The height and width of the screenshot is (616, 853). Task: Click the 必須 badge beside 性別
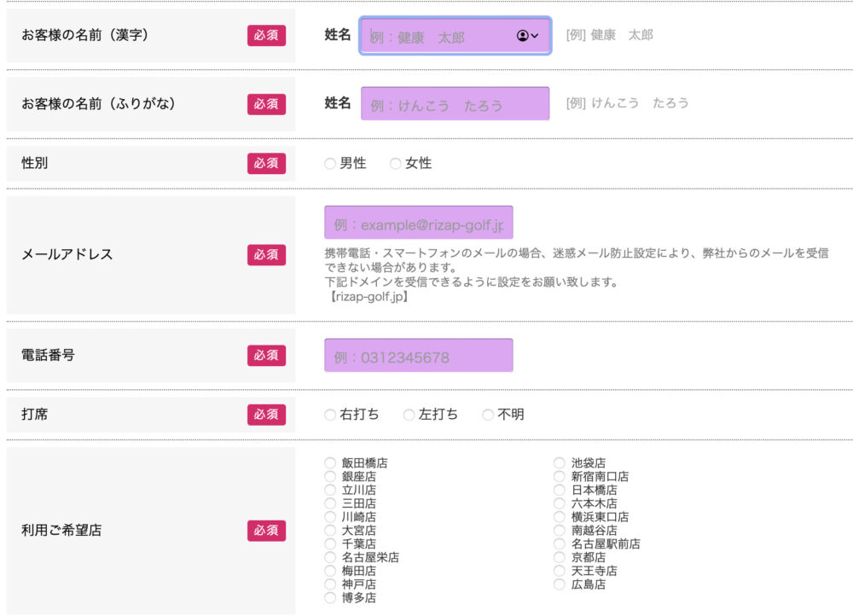[x=266, y=163]
